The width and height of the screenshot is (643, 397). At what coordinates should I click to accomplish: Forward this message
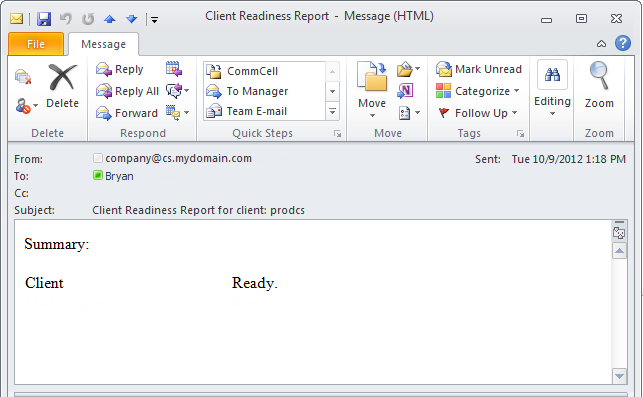tap(126, 113)
